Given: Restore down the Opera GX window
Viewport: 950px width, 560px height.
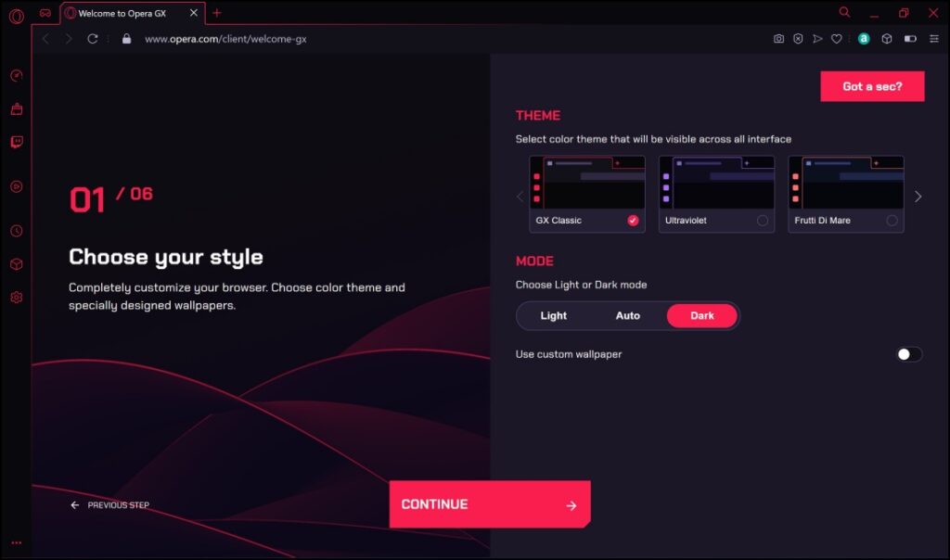Looking at the screenshot, I should [904, 13].
